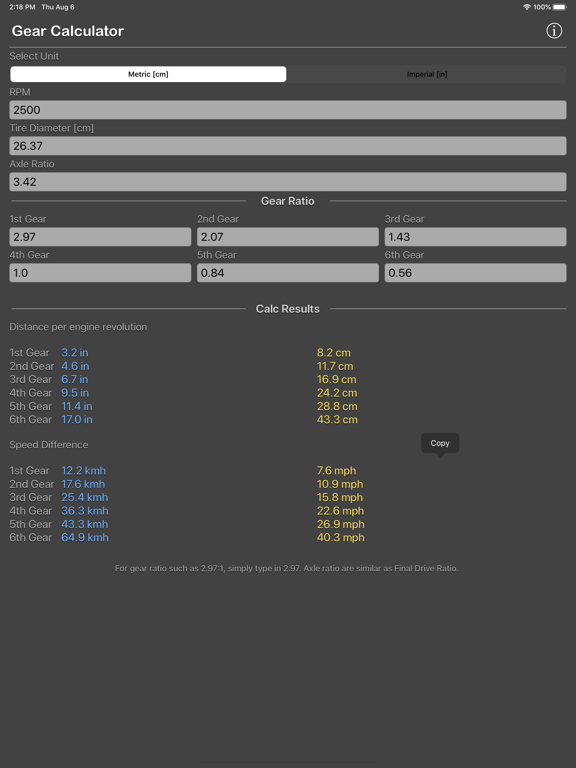Select the 11.7 cm distance value
The image size is (576, 768).
pyautogui.click(x=335, y=366)
